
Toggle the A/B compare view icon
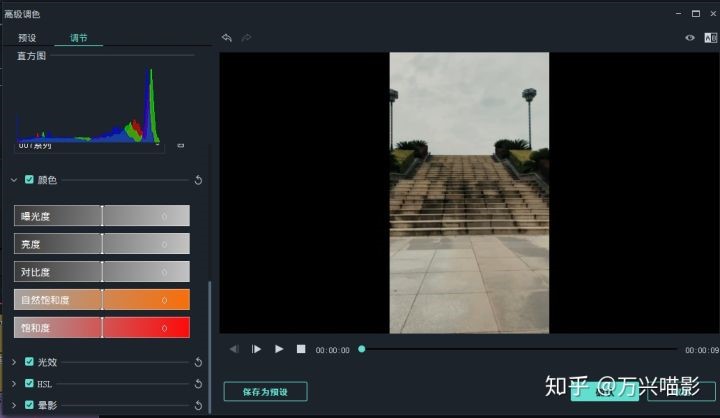pos(711,38)
